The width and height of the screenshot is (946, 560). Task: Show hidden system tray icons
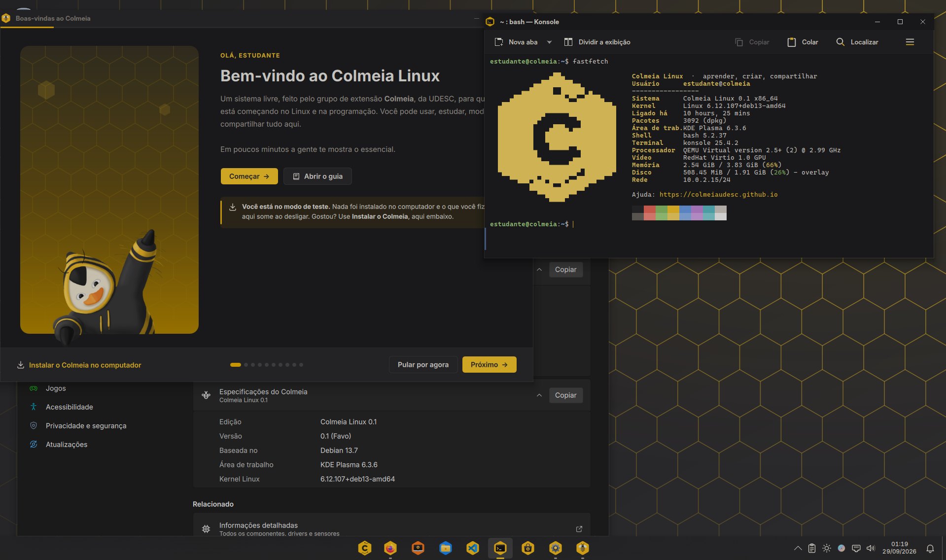798,548
